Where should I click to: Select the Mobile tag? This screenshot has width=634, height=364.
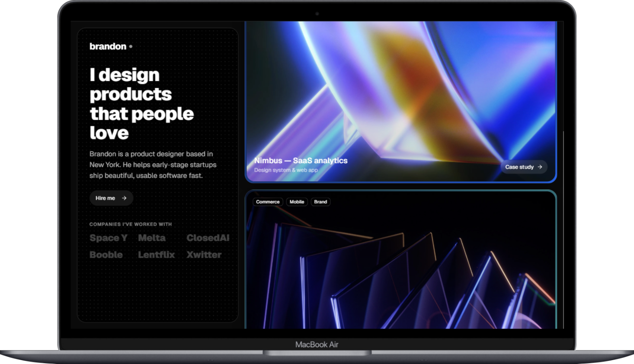pyautogui.click(x=297, y=202)
